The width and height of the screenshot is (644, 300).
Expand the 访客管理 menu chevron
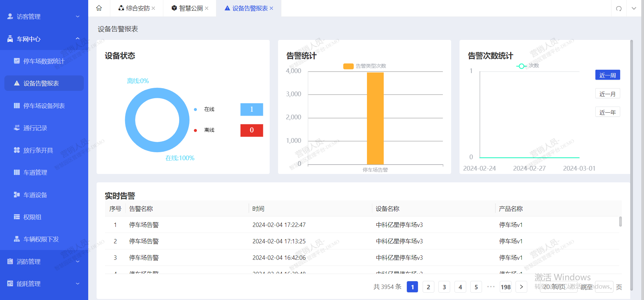tap(77, 16)
